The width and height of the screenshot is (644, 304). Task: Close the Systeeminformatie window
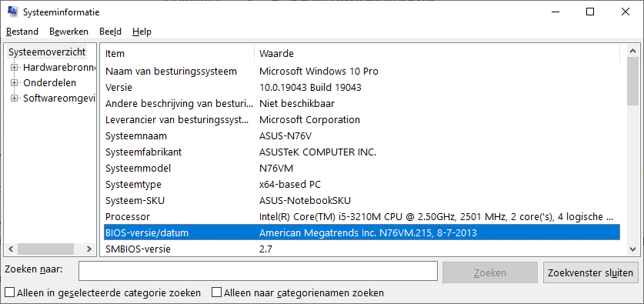coord(625,12)
